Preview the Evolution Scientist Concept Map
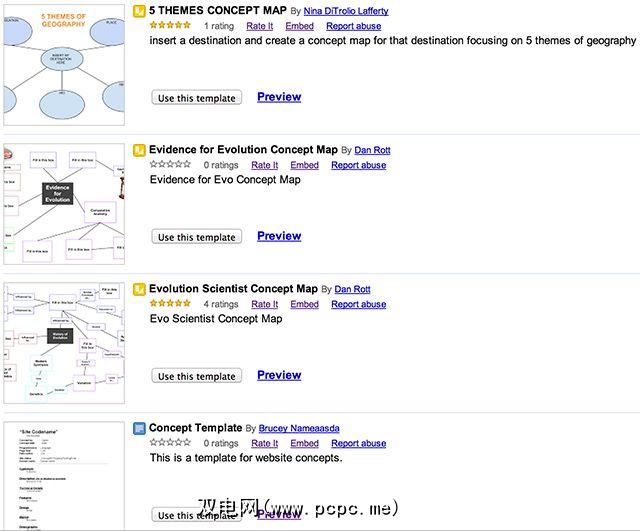Viewport: 640px width, 531px height. pos(279,375)
